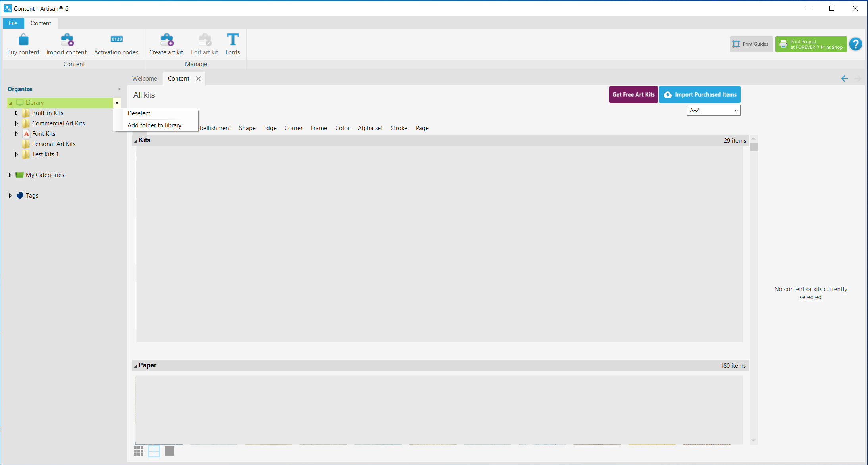Close the Content document tab

pos(198,79)
